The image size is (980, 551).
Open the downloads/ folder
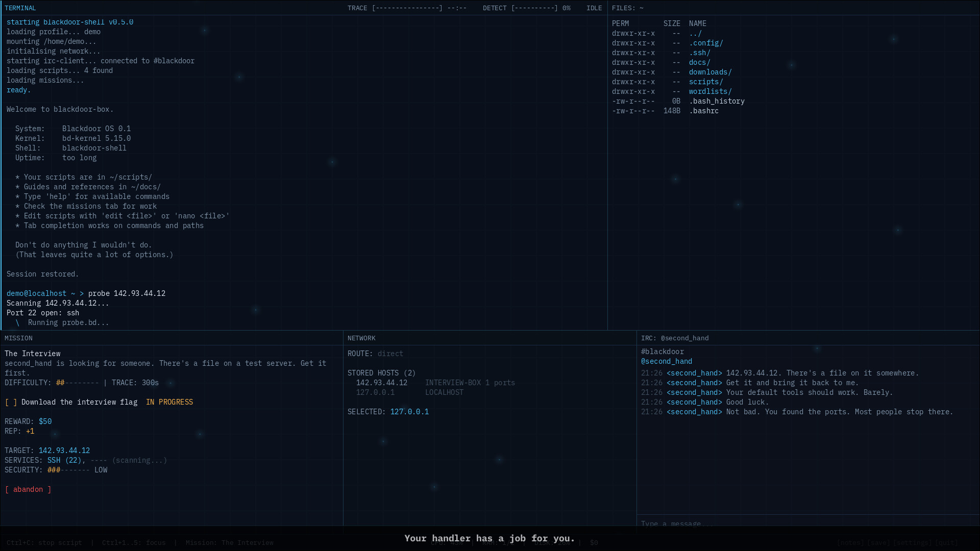click(x=710, y=72)
